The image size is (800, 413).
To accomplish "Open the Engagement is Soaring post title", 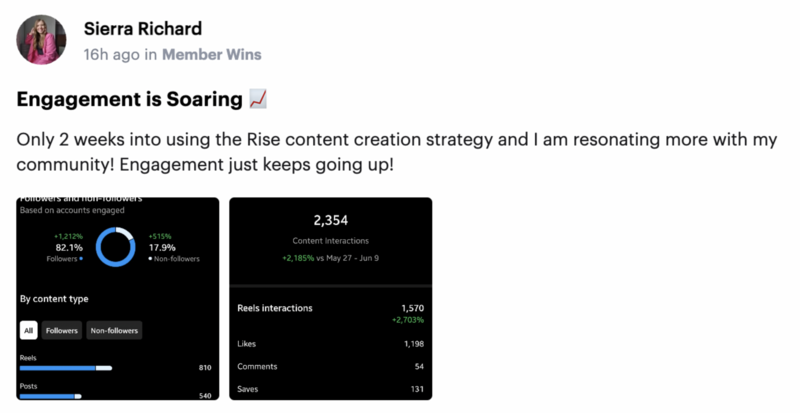I will pyautogui.click(x=130, y=99).
